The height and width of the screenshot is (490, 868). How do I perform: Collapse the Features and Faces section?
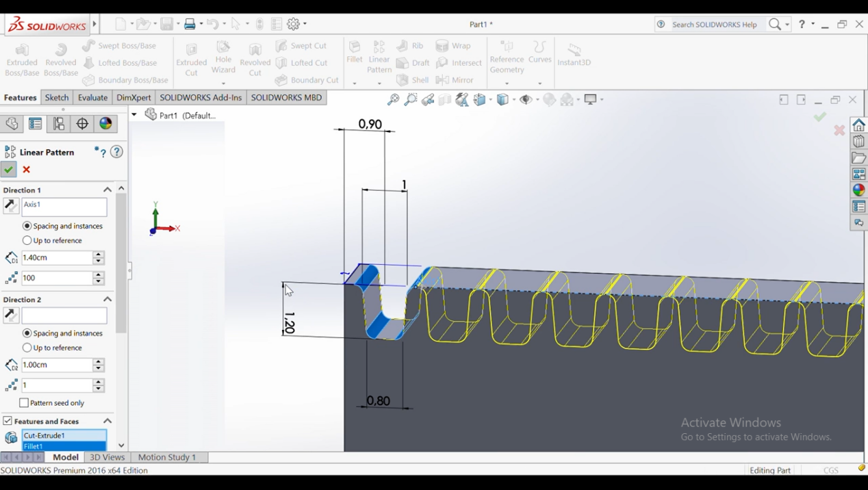click(107, 421)
